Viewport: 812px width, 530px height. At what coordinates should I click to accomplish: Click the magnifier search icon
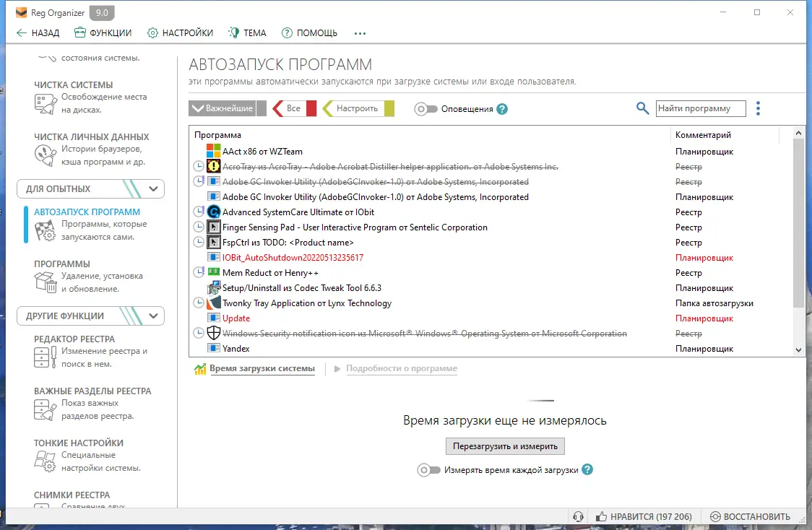642,108
